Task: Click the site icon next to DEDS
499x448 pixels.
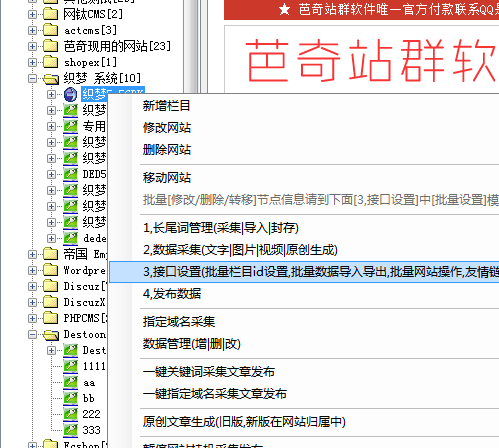Action: (70, 174)
